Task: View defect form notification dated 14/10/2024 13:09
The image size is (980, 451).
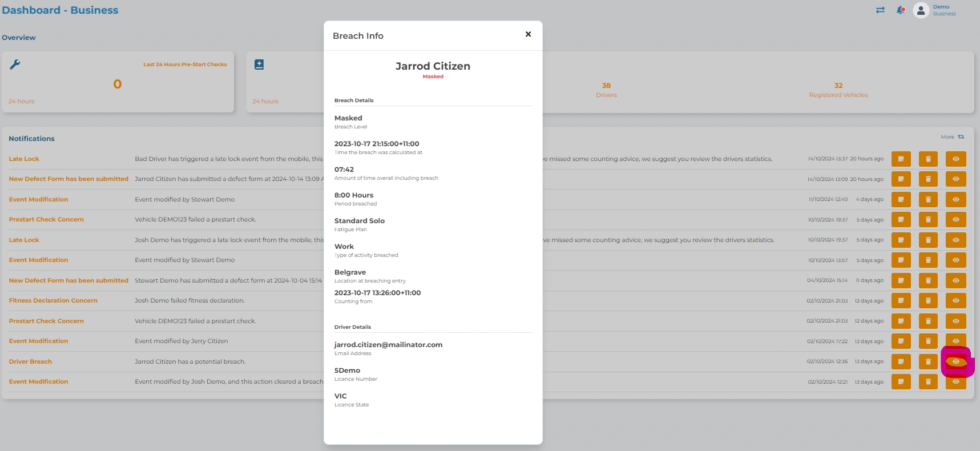Action: (956, 179)
